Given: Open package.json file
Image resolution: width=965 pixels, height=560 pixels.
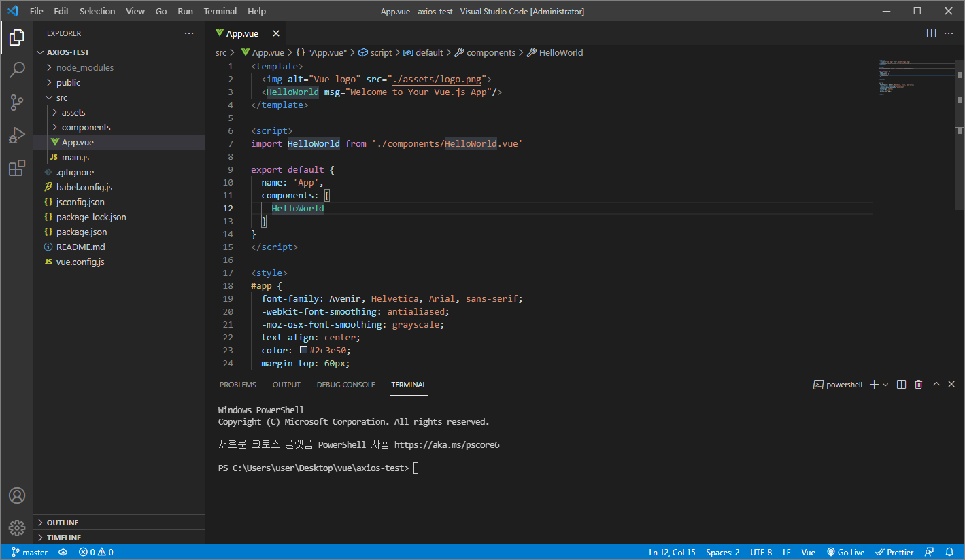Looking at the screenshot, I should click(119, 232).
